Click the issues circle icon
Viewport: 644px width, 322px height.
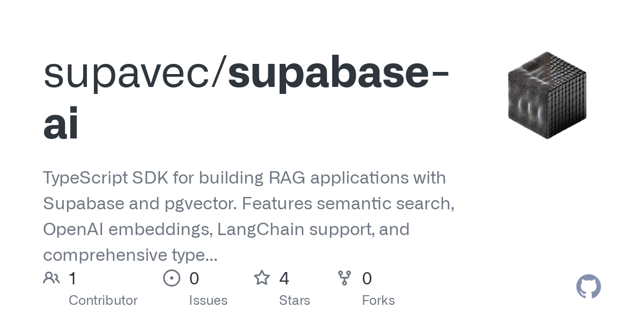tap(171, 278)
